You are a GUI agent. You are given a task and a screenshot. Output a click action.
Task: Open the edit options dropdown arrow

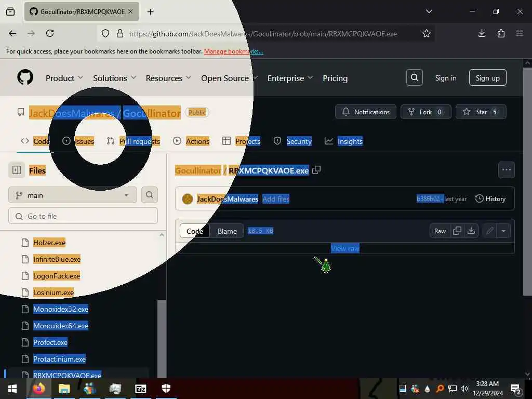tap(503, 231)
